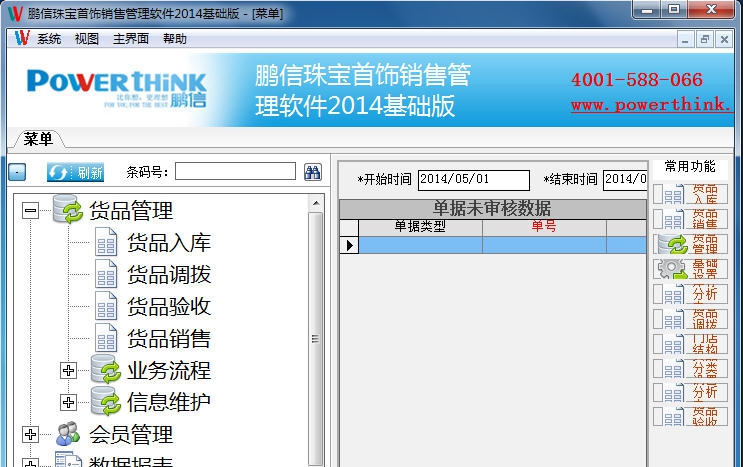The height and width of the screenshot is (467, 743).
Task: Collapse the 货品管理 tree branch
Action: click(x=30, y=210)
